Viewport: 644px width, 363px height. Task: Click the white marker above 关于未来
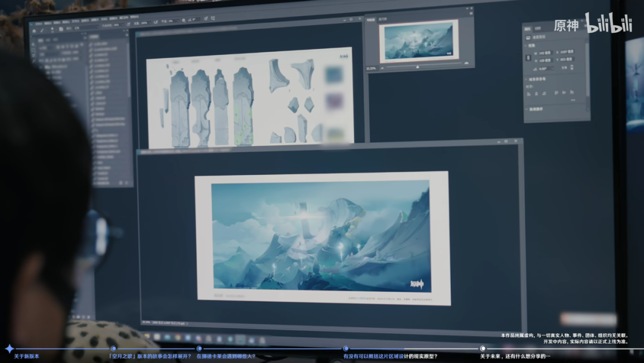coord(482,349)
